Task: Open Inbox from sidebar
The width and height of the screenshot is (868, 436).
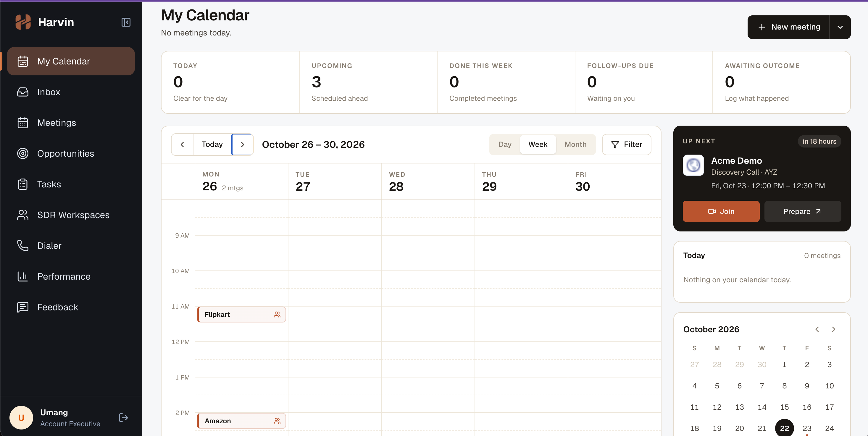Action: tap(71, 92)
